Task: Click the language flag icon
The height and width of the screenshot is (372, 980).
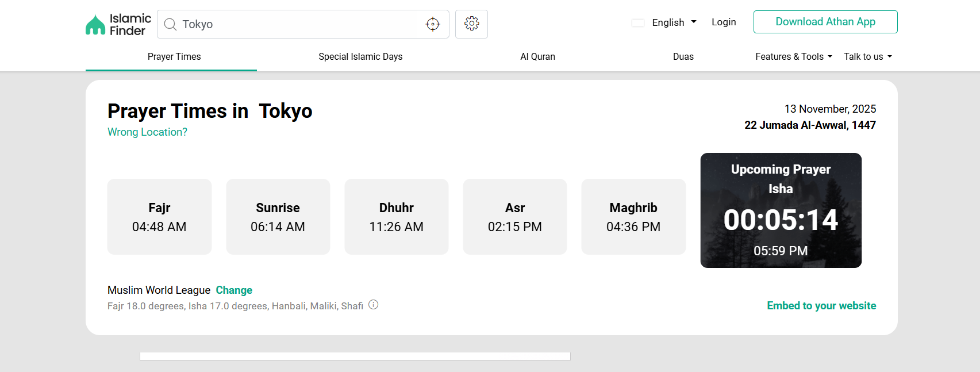Action: tap(637, 23)
